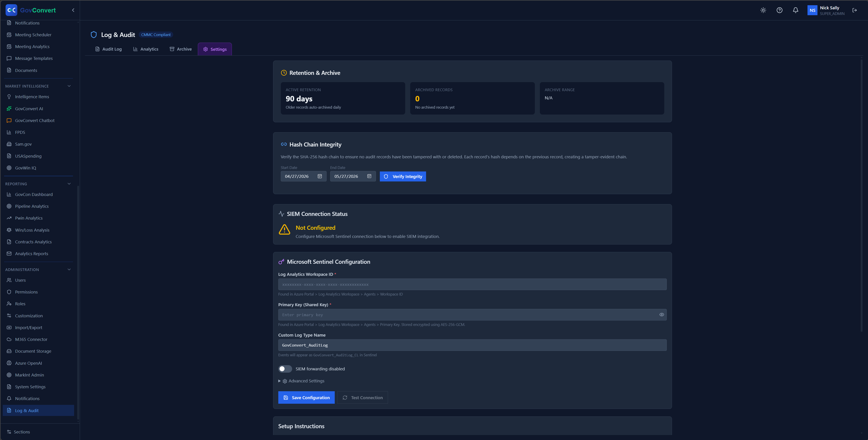Screen dimensions: 868x440
Task: Click the End Date field value
Action: point(346,176)
